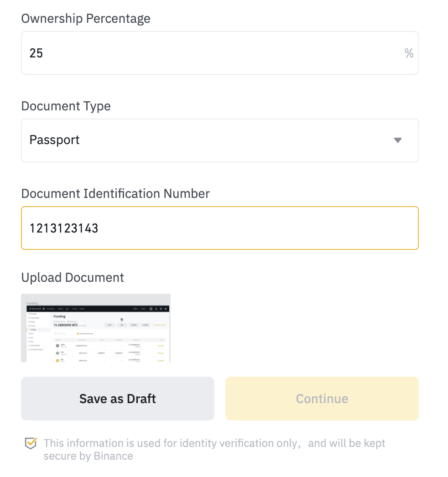448x477 pixels.
Task: Click orange BTC coin icon in thumbnail
Action: pyautogui.click(x=57, y=361)
